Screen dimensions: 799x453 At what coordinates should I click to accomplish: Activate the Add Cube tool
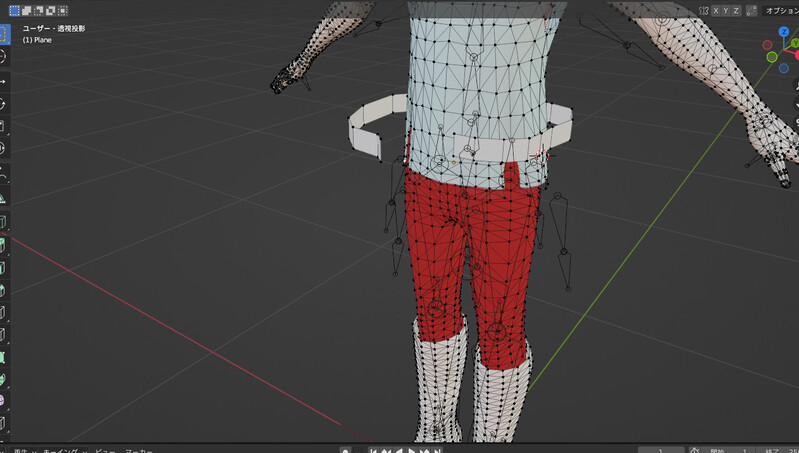pos(3,222)
